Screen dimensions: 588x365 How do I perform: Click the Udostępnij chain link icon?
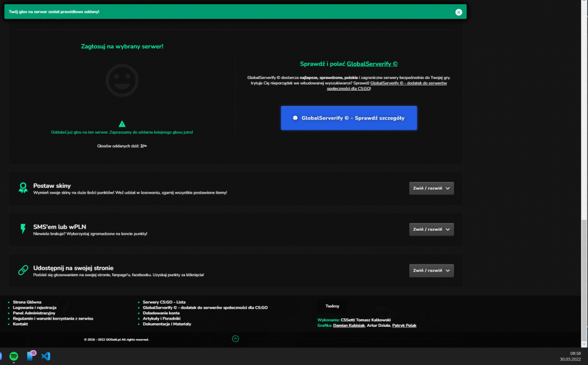[x=23, y=270]
